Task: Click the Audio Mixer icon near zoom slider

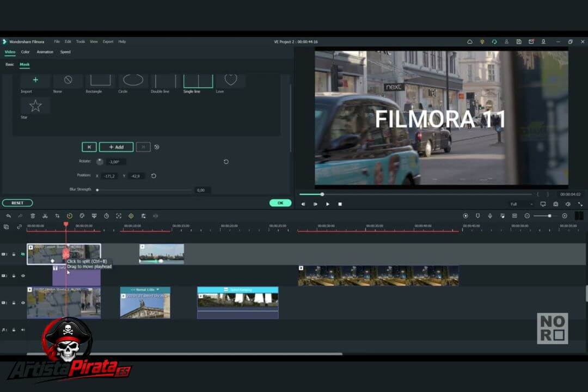Action: point(502,216)
